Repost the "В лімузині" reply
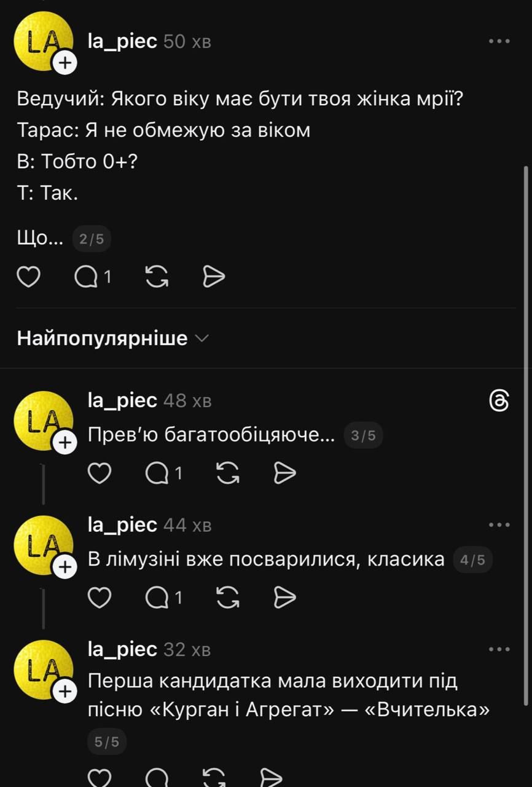The height and width of the screenshot is (787, 532). coord(228,598)
